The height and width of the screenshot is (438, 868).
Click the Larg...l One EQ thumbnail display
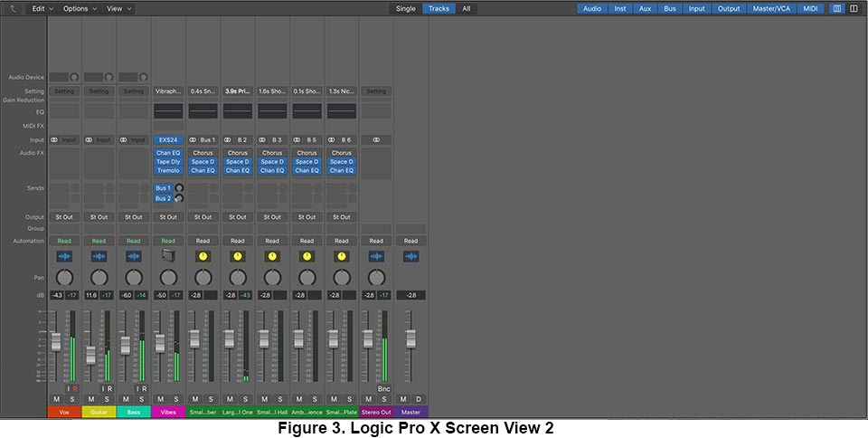(238, 110)
